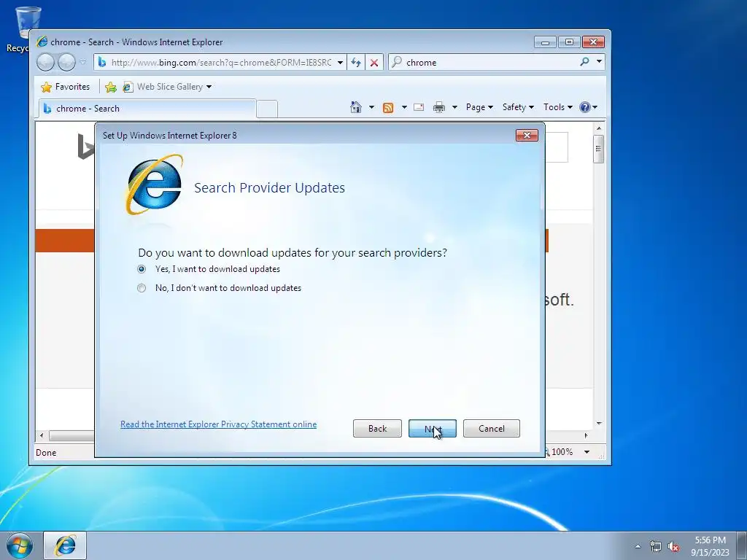Click the network tray icon
The height and width of the screenshot is (560, 747).
point(656,546)
